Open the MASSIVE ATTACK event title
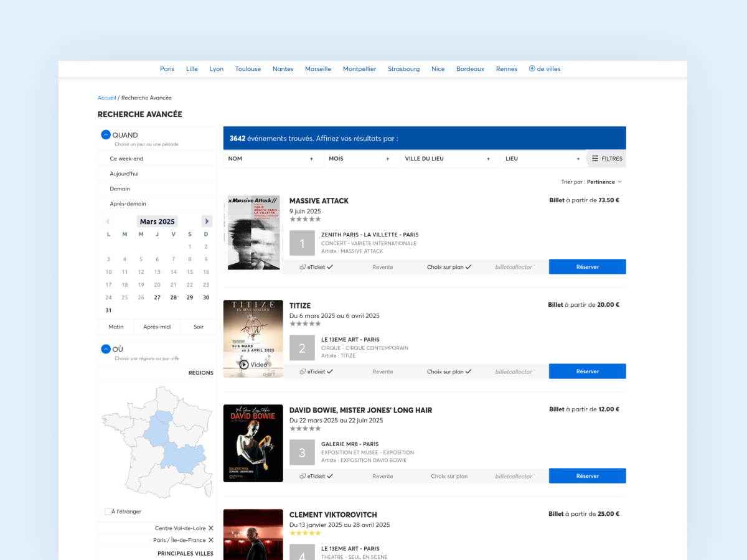Image resolution: width=747 pixels, height=560 pixels. [319, 201]
